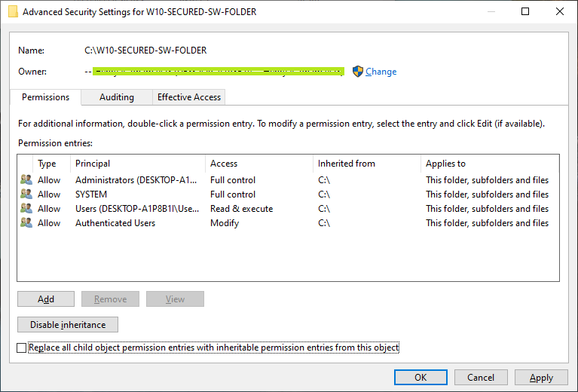The height and width of the screenshot is (392, 578).
Task: Sort entries by Principal column header
Action: (x=137, y=164)
